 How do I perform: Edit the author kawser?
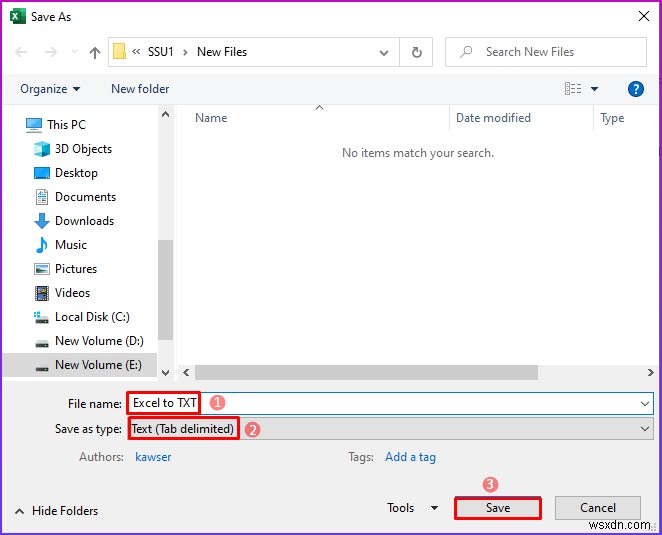pos(153,457)
